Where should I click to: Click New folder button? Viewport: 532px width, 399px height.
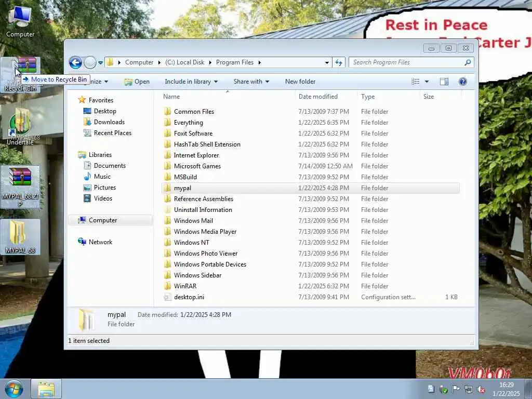300,82
